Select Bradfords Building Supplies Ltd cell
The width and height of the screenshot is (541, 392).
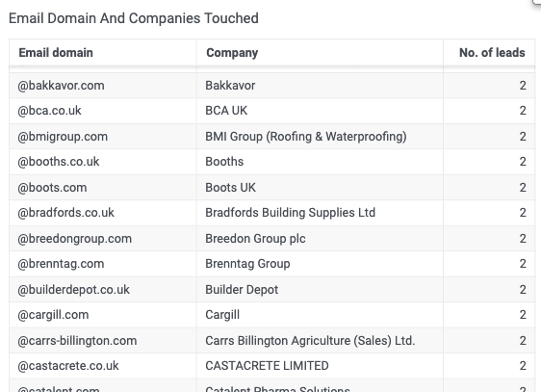[x=320, y=213]
